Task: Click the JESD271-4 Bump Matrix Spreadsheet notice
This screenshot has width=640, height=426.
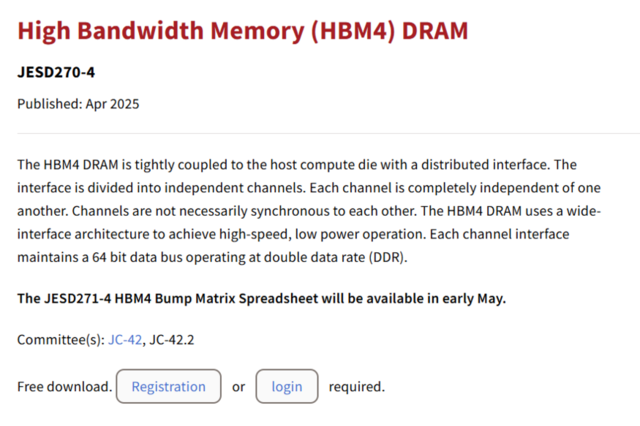Action: click(x=261, y=298)
